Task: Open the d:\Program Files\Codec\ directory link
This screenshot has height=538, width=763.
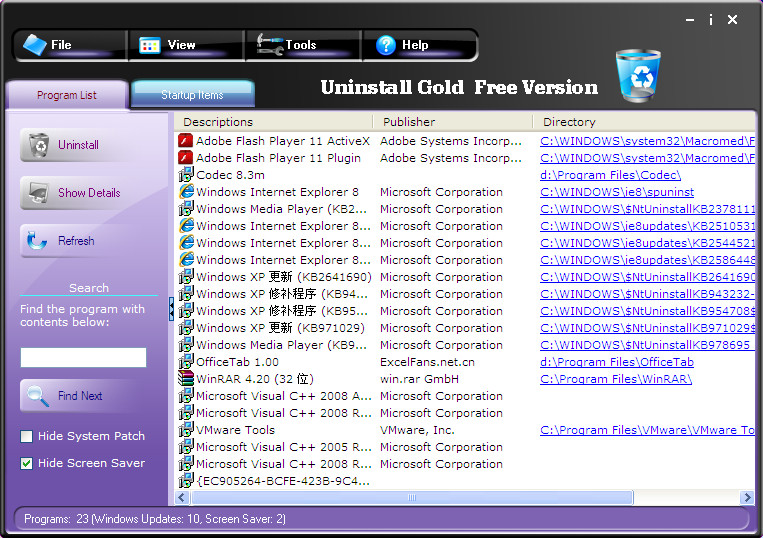Action: [610, 175]
